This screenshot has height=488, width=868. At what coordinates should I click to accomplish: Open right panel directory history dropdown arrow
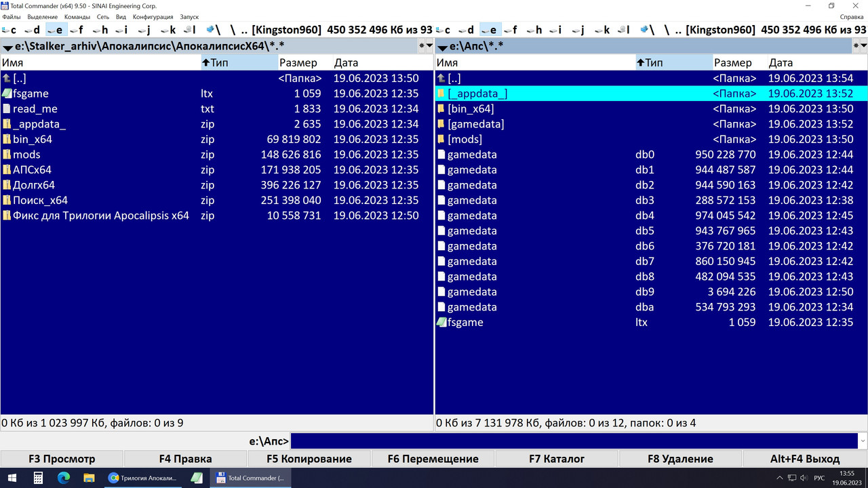pyautogui.click(x=863, y=46)
